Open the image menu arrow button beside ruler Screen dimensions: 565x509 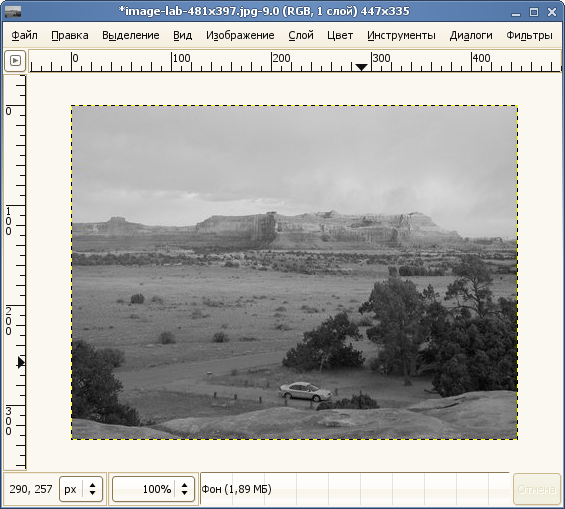pyautogui.click(x=15, y=61)
